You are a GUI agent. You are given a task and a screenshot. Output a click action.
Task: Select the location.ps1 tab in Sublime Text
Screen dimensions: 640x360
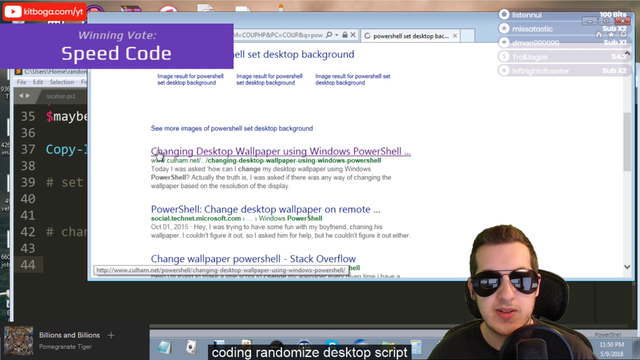coord(61,96)
